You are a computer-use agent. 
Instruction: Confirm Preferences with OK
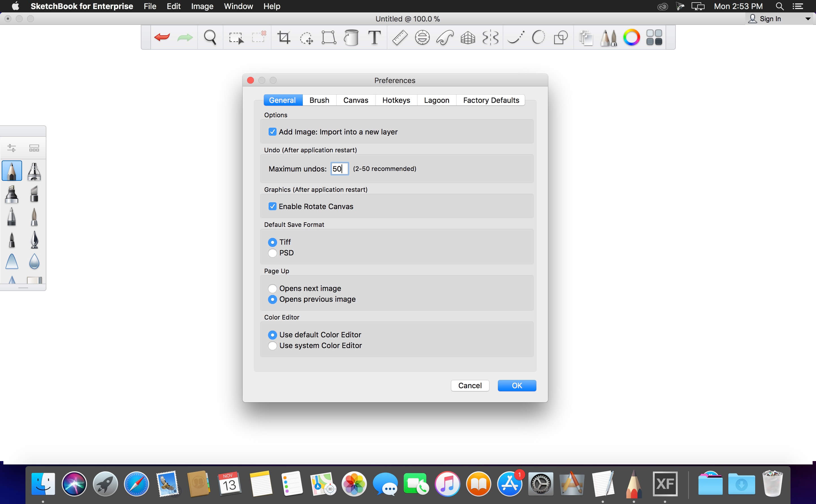(x=517, y=386)
